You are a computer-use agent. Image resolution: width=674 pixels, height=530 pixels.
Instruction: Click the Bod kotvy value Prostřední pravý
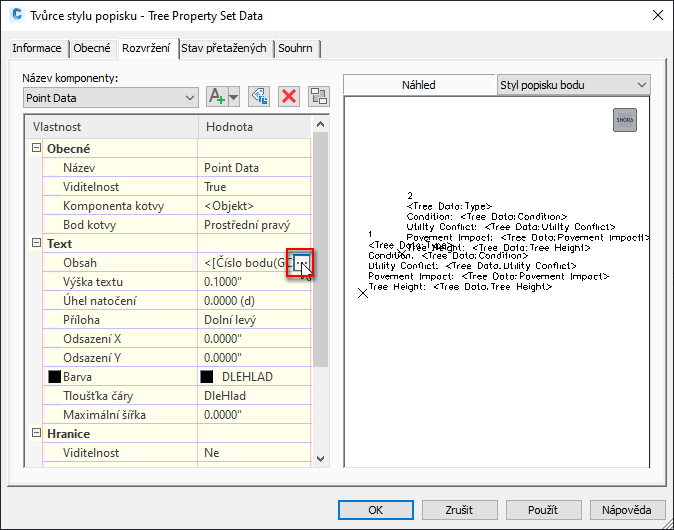coord(254,224)
